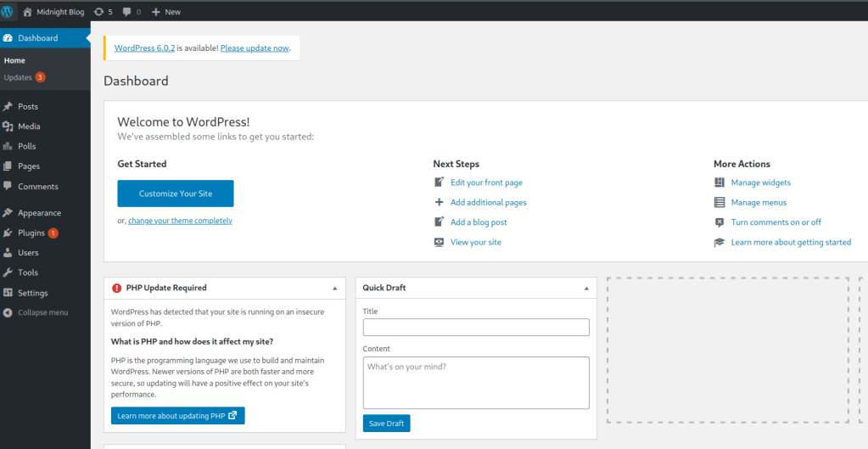Viewport: 868px width, 449px height.
Task: Click the Manage widgets icon
Action: [x=720, y=182]
